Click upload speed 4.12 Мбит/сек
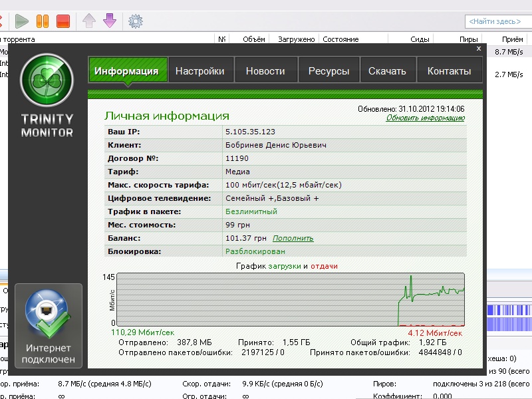The width and height of the screenshot is (532, 399). click(x=435, y=333)
